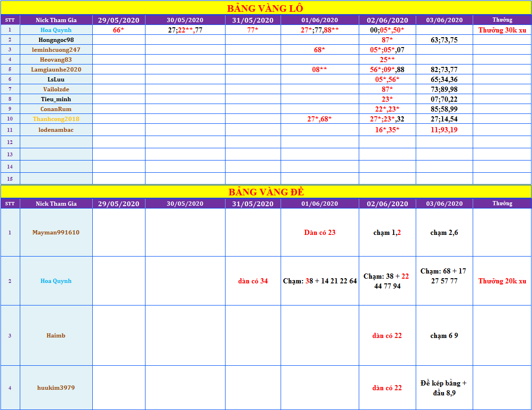
Task: Click the nick 'LsLuu'
Action: 56,80
